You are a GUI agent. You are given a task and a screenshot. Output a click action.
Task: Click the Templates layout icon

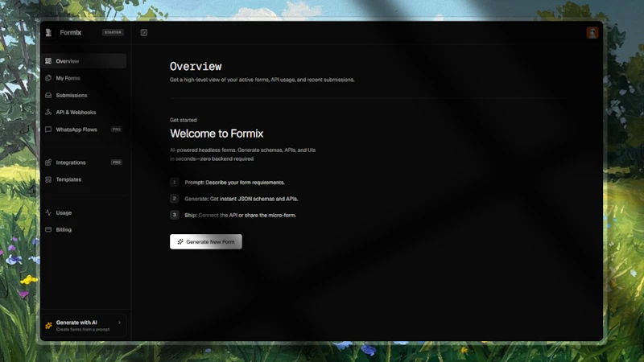(48, 179)
